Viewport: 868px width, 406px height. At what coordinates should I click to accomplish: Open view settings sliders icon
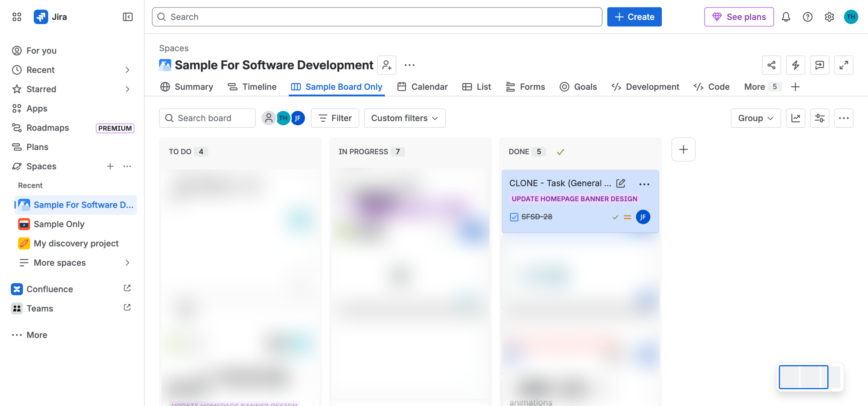click(820, 118)
